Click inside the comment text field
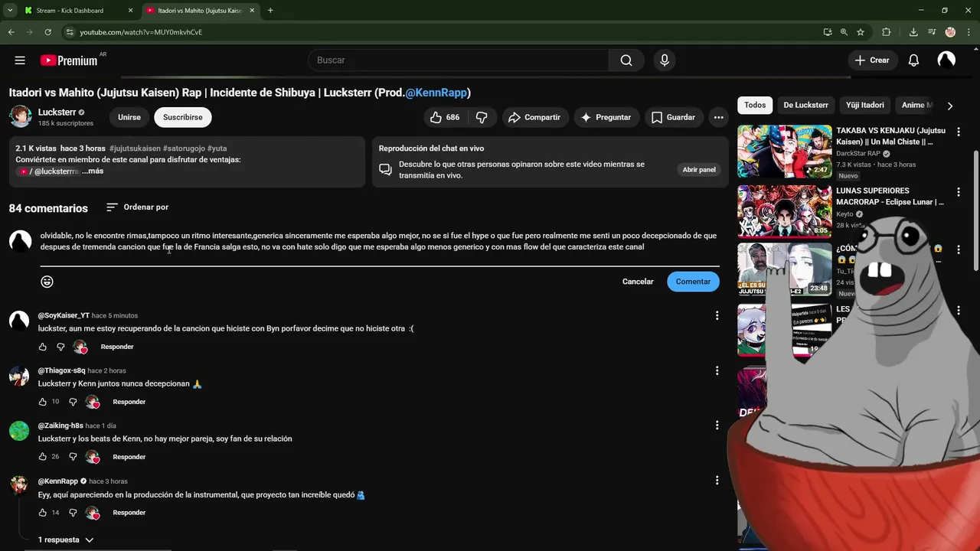The image size is (980, 551). [x=380, y=242]
